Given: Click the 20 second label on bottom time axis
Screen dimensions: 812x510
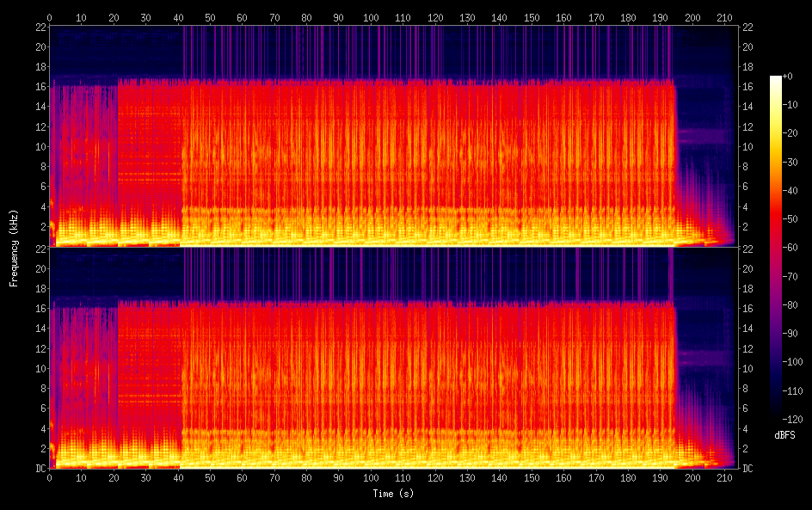Looking at the screenshot, I should click(114, 478).
